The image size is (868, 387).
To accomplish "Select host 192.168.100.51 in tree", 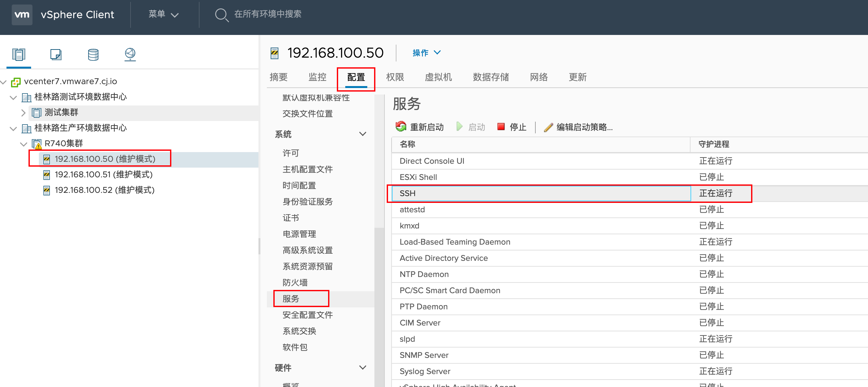I will coord(103,174).
